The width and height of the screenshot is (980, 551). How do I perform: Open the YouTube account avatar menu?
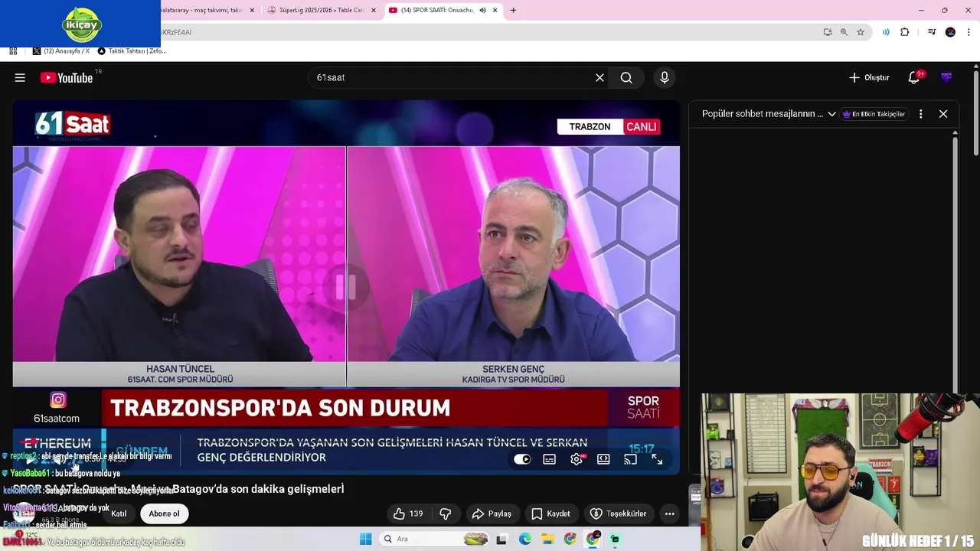click(947, 77)
